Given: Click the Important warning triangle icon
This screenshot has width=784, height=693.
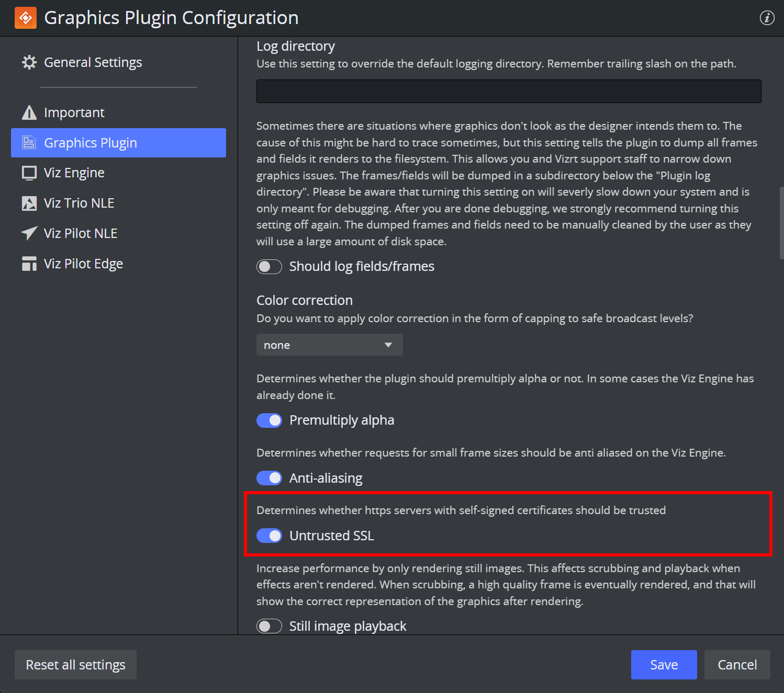Looking at the screenshot, I should click(29, 112).
